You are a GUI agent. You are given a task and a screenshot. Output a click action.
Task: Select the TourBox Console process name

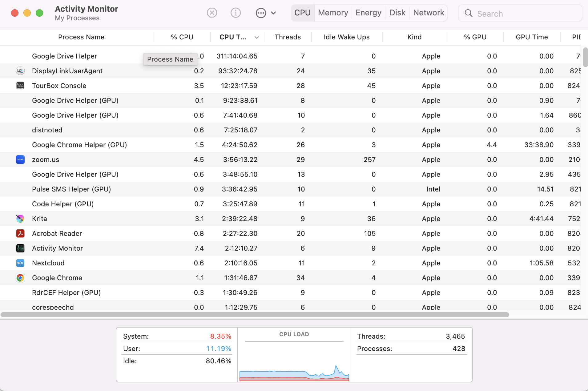click(59, 86)
